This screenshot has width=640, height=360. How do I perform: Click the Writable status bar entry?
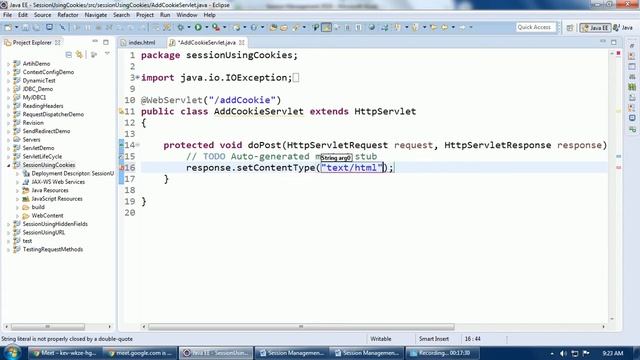click(380, 339)
